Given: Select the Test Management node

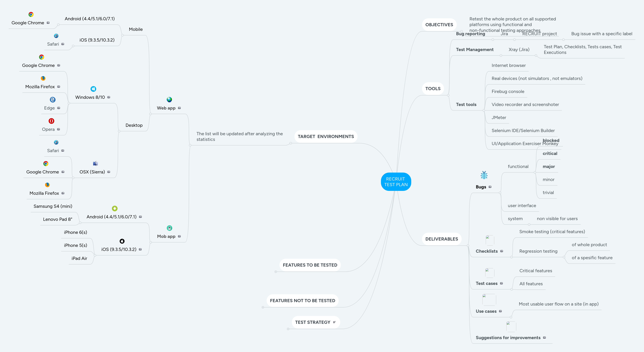Looking at the screenshot, I should 474,50.
